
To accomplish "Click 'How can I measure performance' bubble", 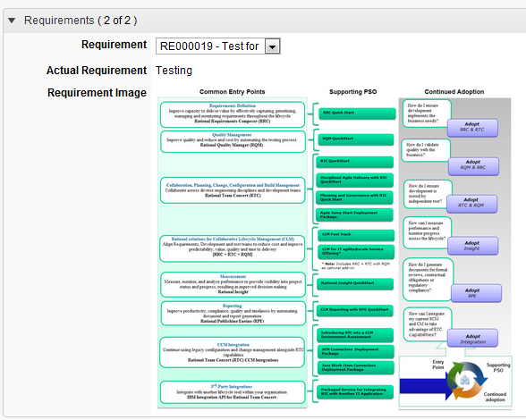I will tap(428, 232).
